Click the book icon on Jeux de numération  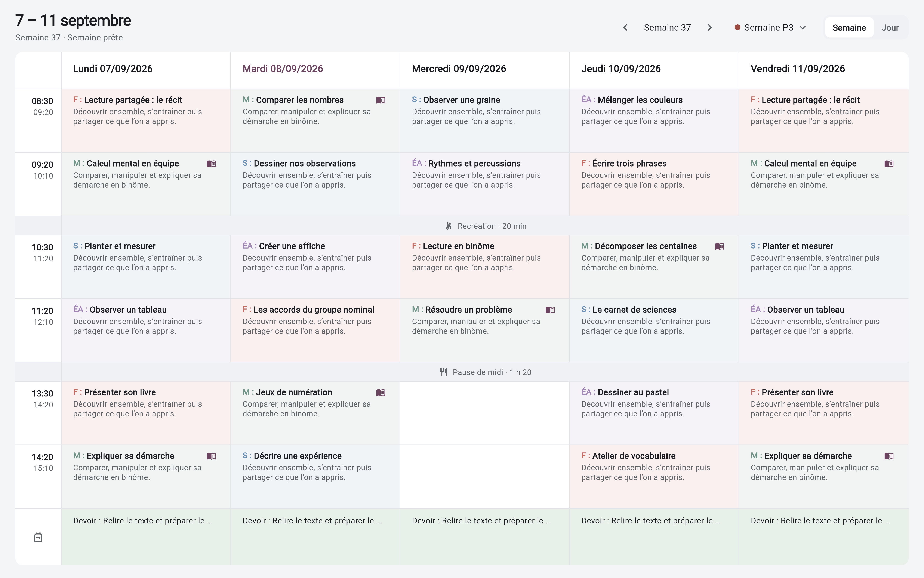tap(381, 393)
